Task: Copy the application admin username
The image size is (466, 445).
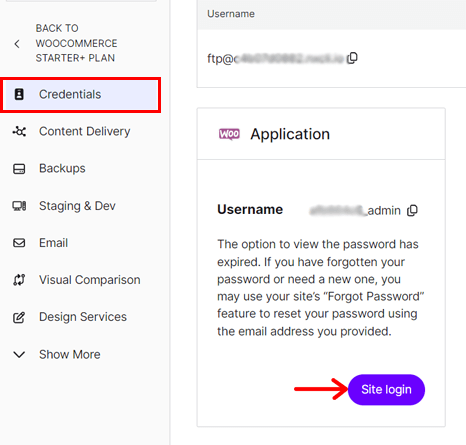Action: click(412, 210)
